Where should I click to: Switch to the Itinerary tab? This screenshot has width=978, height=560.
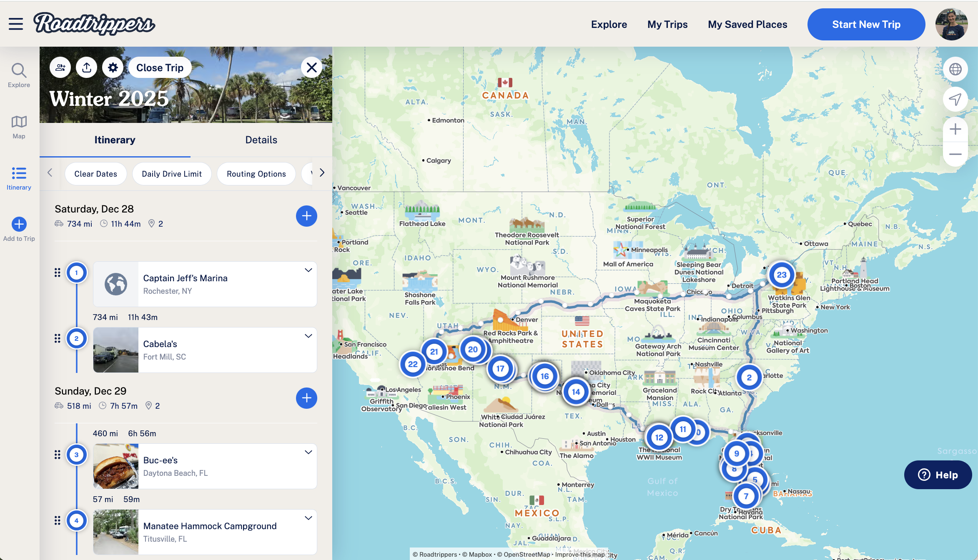[x=115, y=140]
